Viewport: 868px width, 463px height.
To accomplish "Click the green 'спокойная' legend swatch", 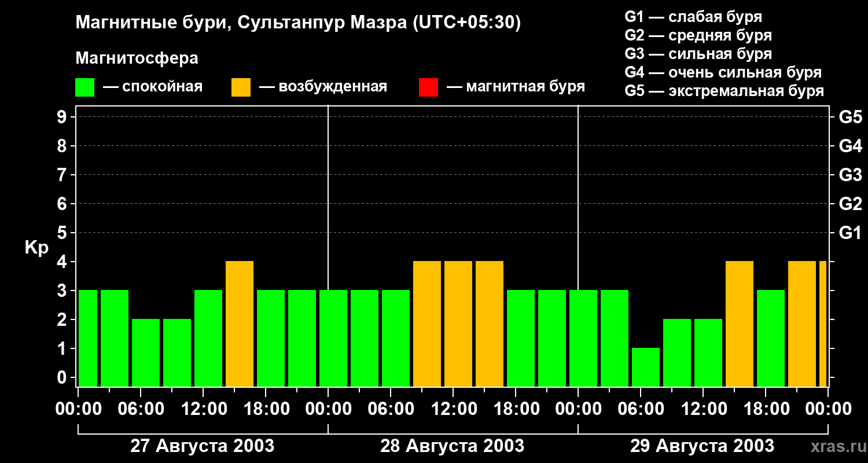I will point(84,87).
